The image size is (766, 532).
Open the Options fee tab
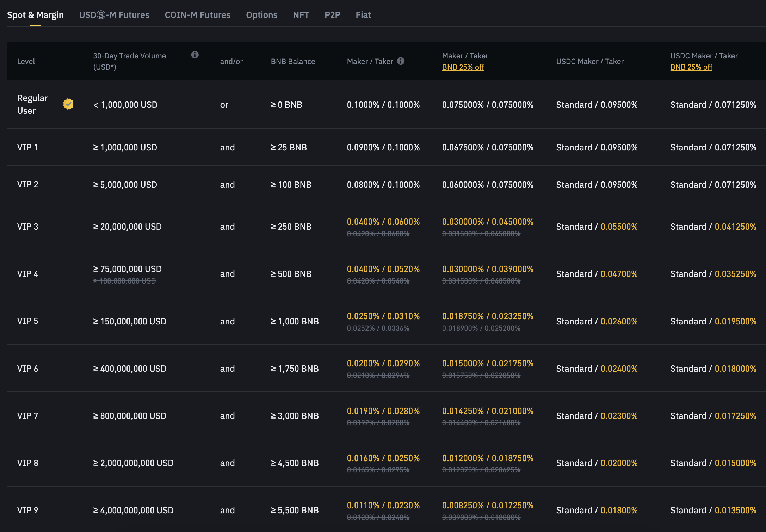262,15
